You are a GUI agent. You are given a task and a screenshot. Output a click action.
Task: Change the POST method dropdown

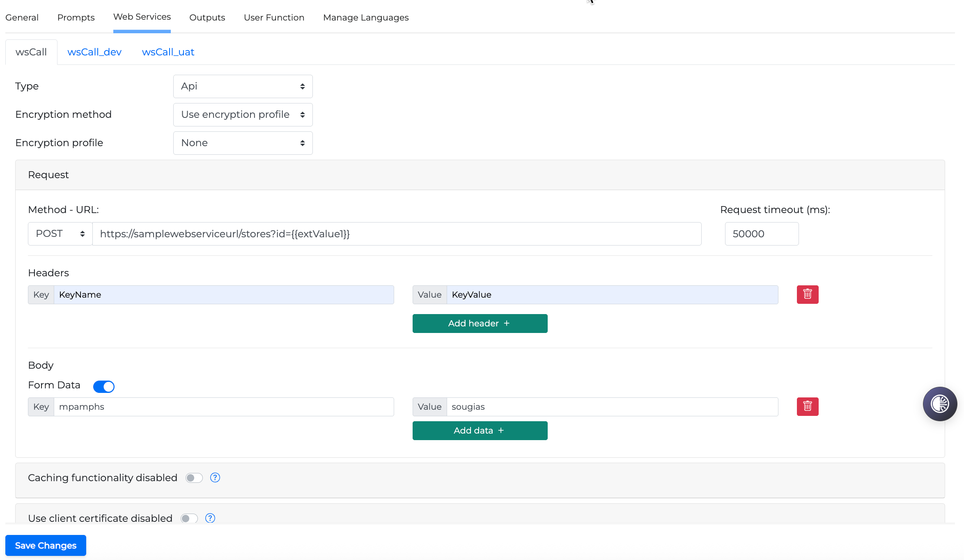pyautogui.click(x=60, y=234)
